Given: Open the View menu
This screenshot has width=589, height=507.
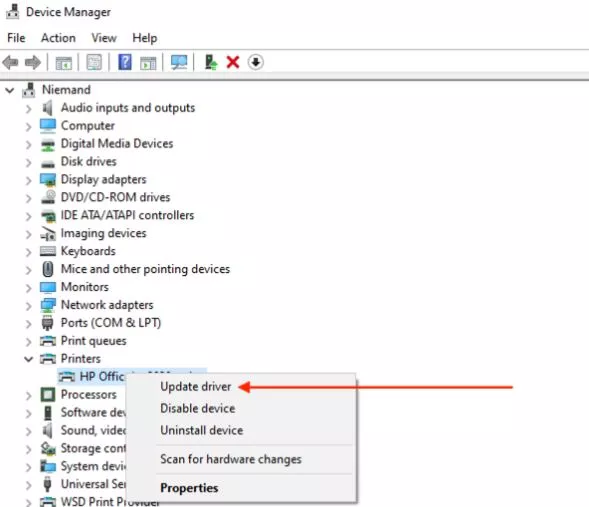Looking at the screenshot, I should click(x=104, y=38).
